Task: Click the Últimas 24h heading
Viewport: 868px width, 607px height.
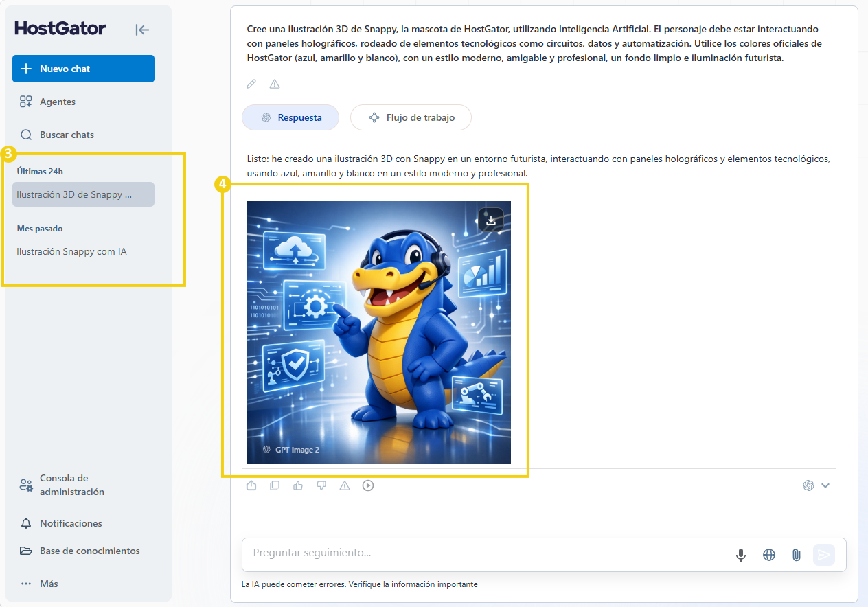Action: [40, 172]
